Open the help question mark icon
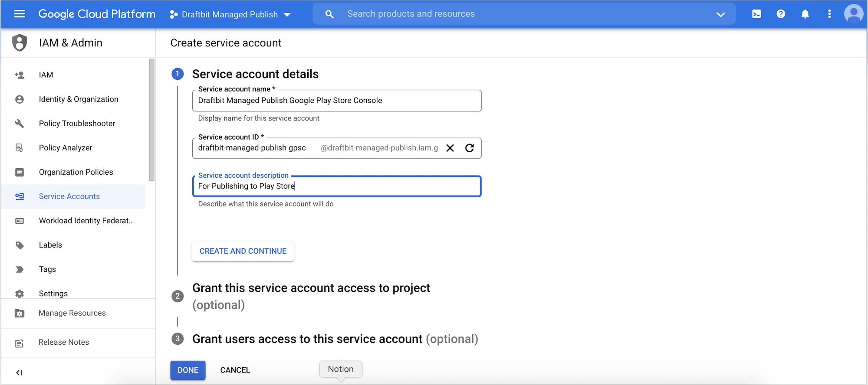868x385 pixels. 781,14
